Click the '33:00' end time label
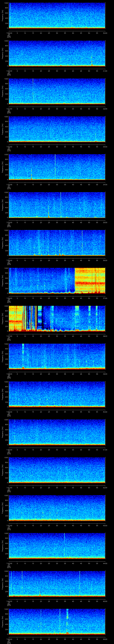Viewport: 114px width, 644px height. [x=105, y=147]
